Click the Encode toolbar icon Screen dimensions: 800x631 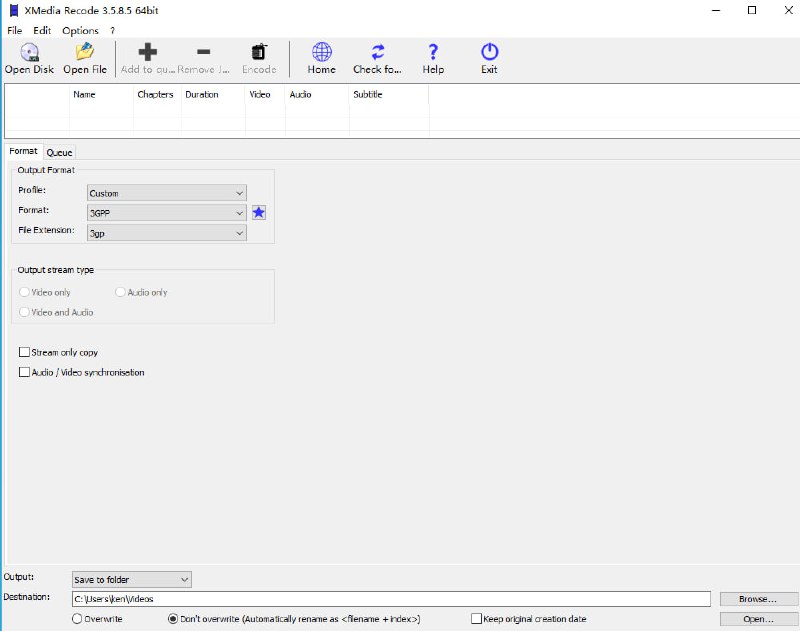(259, 52)
